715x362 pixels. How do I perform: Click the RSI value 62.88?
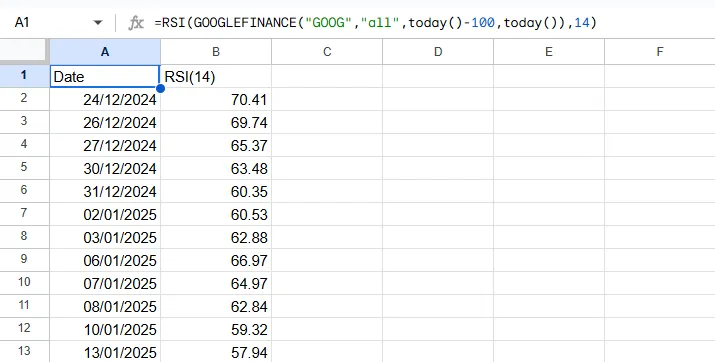(x=216, y=237)
